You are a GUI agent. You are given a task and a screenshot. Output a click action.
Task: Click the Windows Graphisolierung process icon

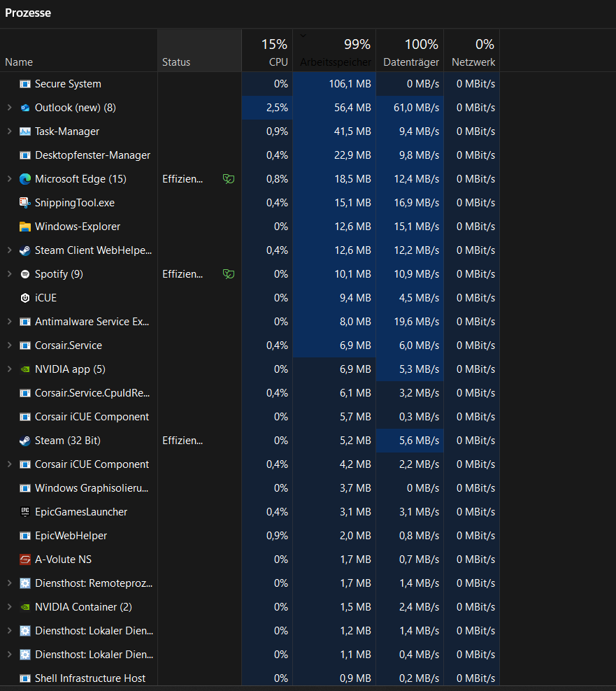pos(25,488)
